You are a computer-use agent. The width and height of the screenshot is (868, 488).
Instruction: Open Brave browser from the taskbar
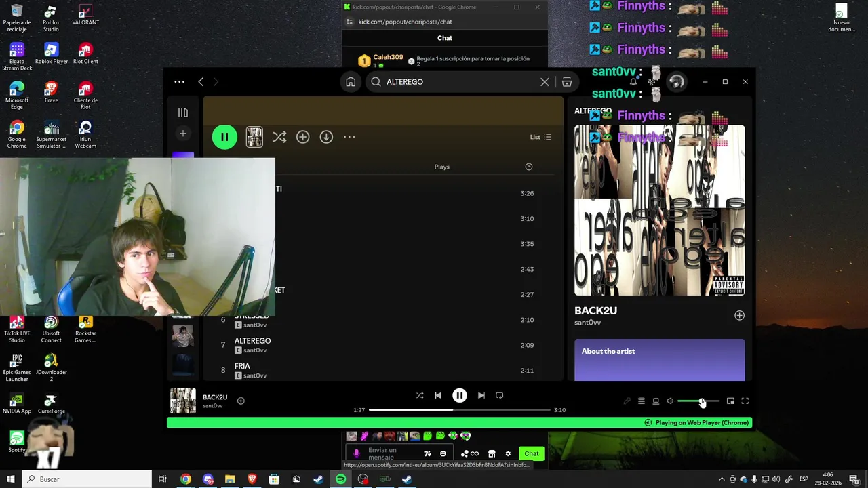point(252,479)
